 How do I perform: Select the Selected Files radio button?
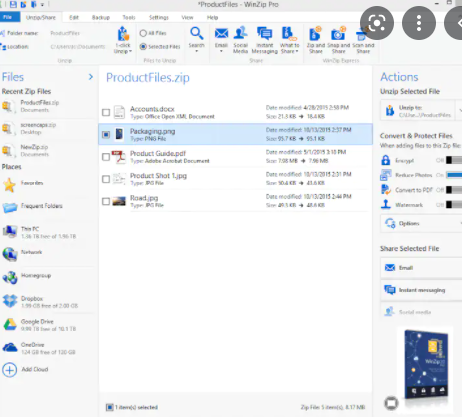coord(143,47)
